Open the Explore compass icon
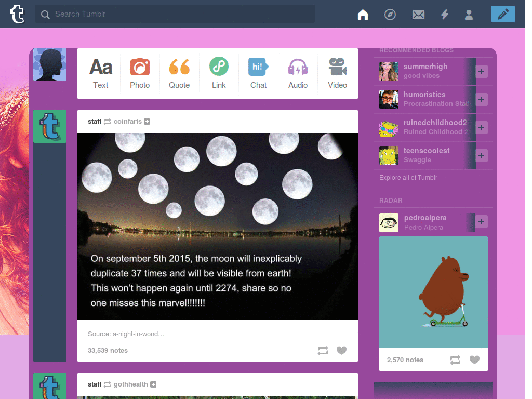 [390, 15]
